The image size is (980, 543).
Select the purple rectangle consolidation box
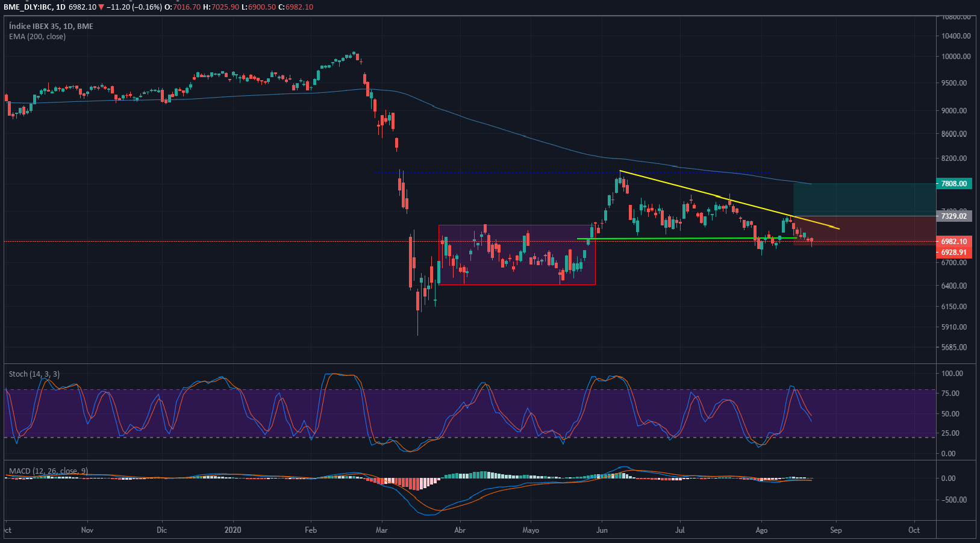[x=517, y=255]
